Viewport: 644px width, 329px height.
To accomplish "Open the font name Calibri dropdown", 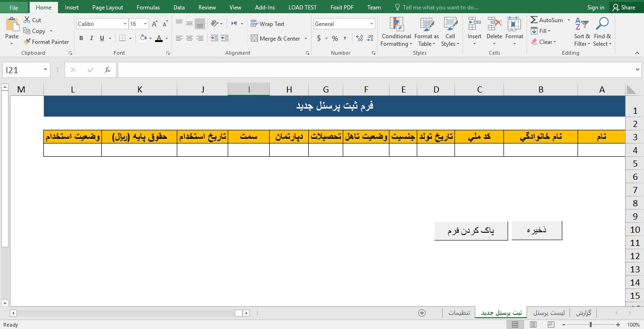I will [x=125, y=24].
